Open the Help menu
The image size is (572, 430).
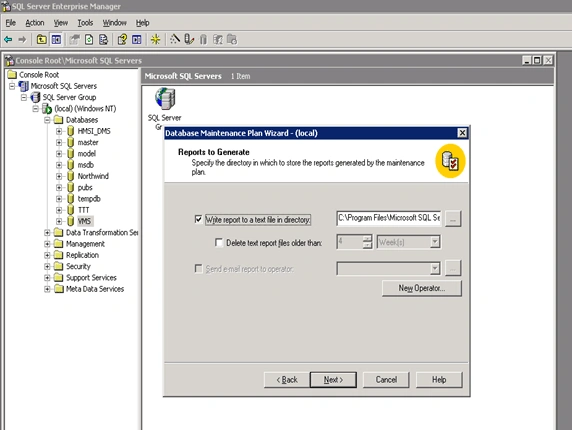[143, 23]
